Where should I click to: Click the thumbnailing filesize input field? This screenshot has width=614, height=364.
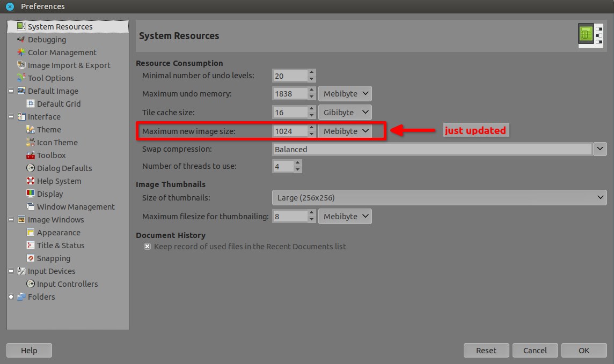point(290,216)
